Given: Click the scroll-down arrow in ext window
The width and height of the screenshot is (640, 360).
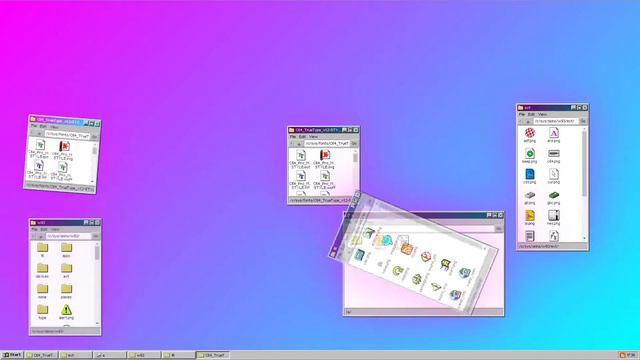Looking at the screenshot, I should point(584,238).
